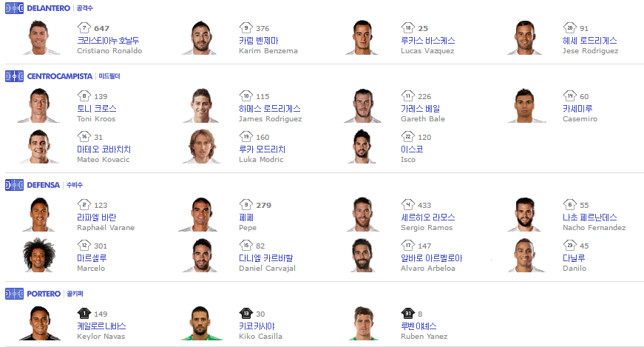Open Lucas Vazquez's profile link

coord(427,41)
